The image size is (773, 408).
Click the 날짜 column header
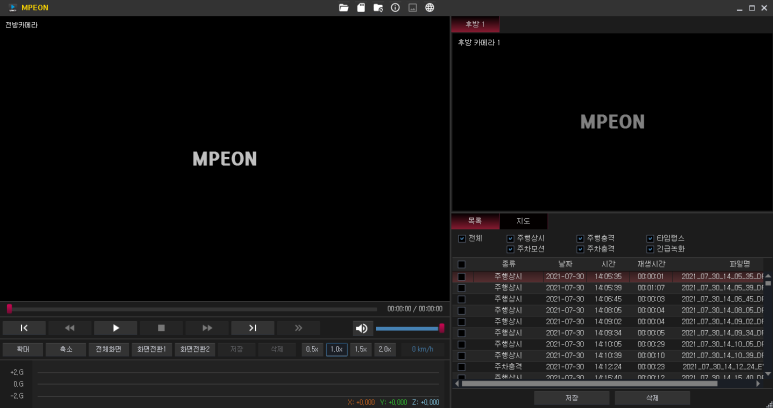(x=565, y=265)
